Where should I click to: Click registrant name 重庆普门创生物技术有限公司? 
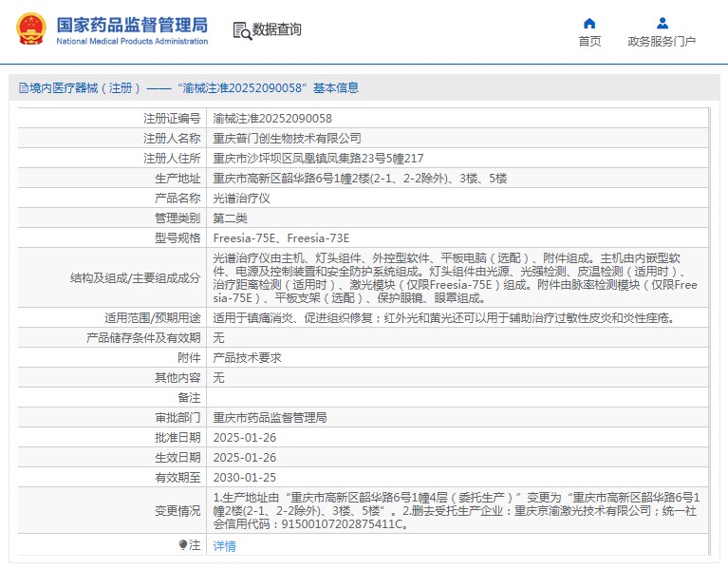pyautogui.click(x=287, y=139)
